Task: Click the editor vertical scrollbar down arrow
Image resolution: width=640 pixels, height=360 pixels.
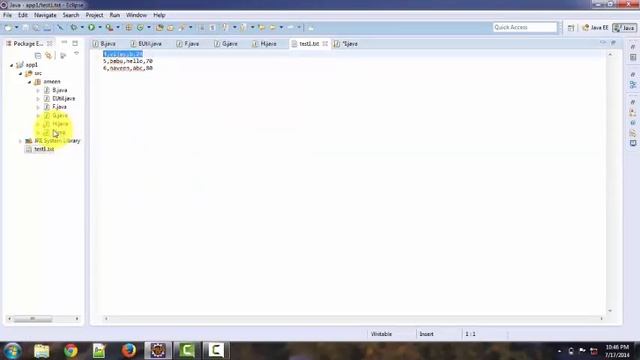Action: [x=610, y=311]
